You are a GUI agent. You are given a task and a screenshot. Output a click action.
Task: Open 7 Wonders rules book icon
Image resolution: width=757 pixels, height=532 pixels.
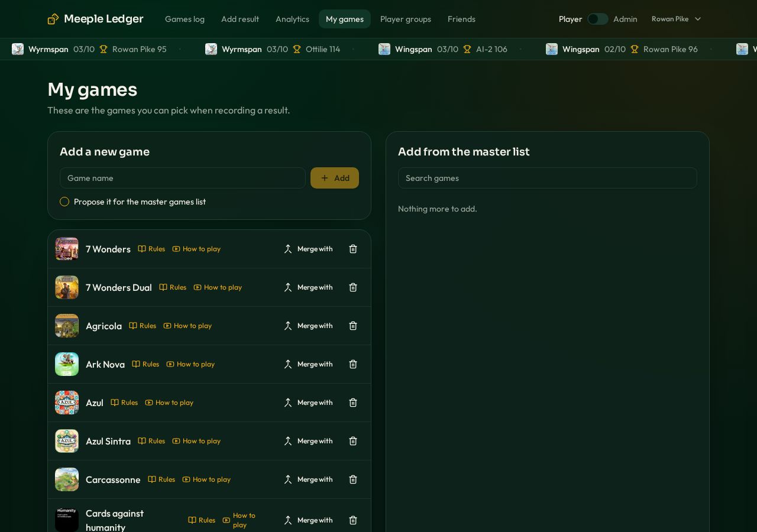pos(142,249)
